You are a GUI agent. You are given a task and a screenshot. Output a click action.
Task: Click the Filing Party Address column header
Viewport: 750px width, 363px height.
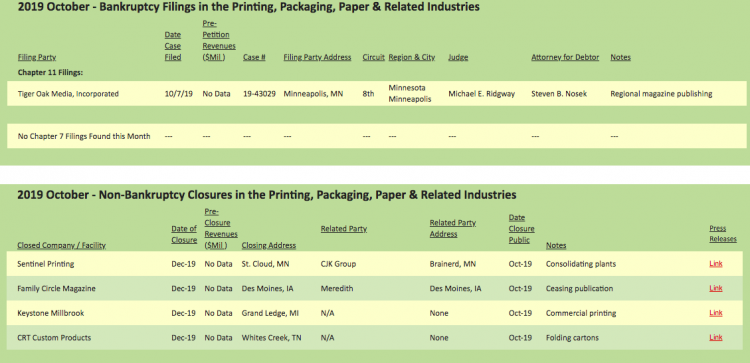pos(317,57)
